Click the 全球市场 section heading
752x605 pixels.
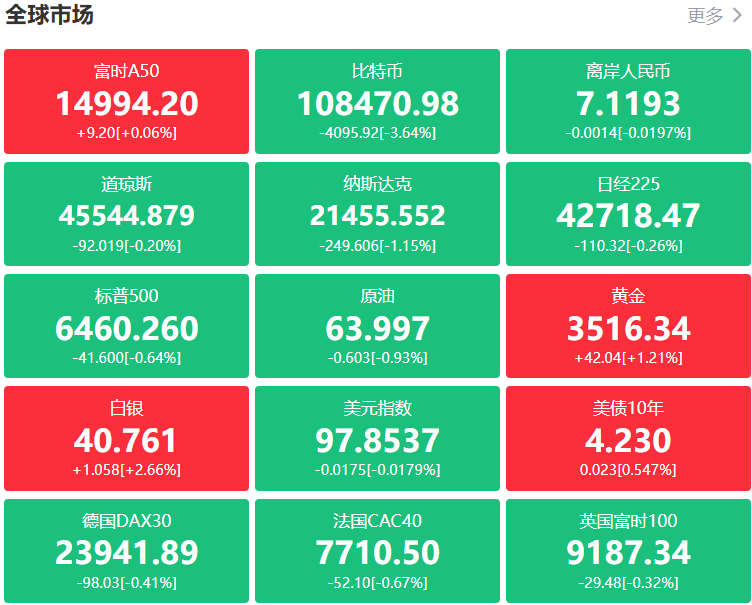(50, 15)
